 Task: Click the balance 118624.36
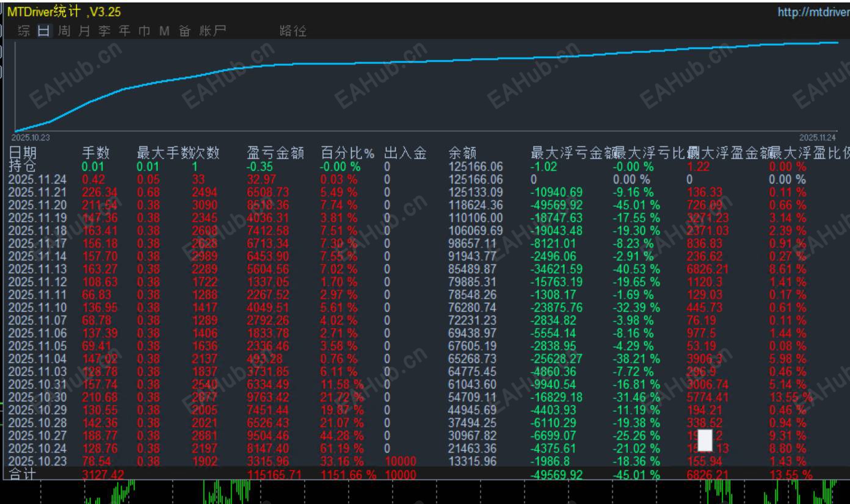pos(476,205)
